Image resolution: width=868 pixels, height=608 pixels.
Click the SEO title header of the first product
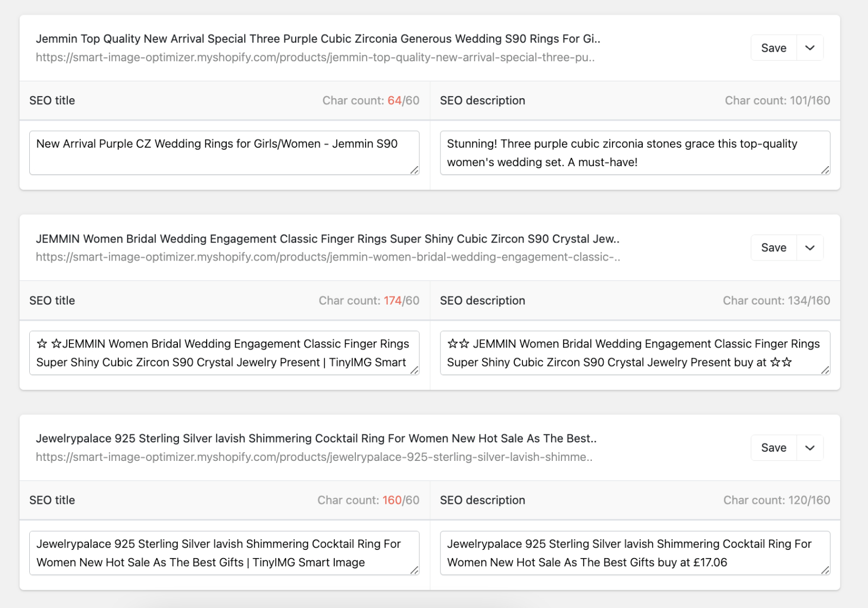point(52,100)
